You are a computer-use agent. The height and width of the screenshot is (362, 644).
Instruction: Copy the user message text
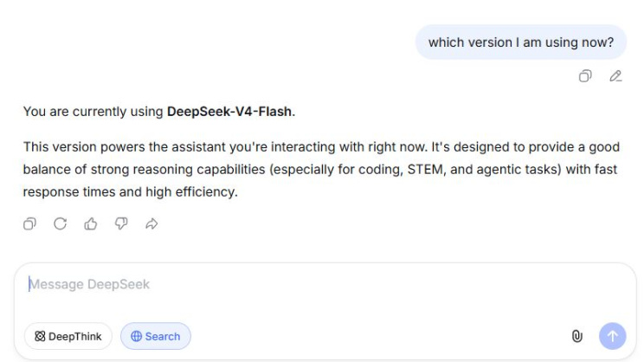pyautogui.click(x=586, y=76)
